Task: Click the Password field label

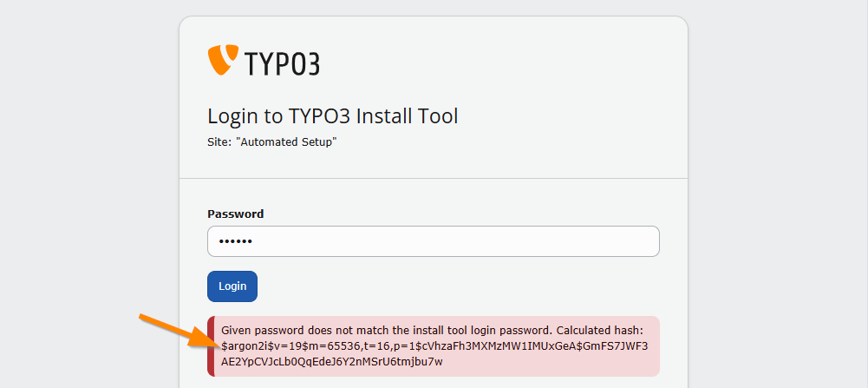Action: 236,214
